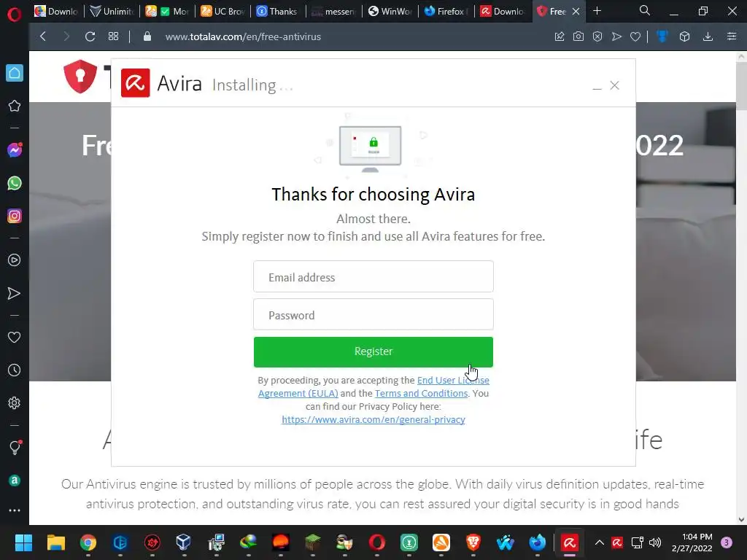Open the heart pinboards icon in sidebar
747x560 pixels.
15,337
